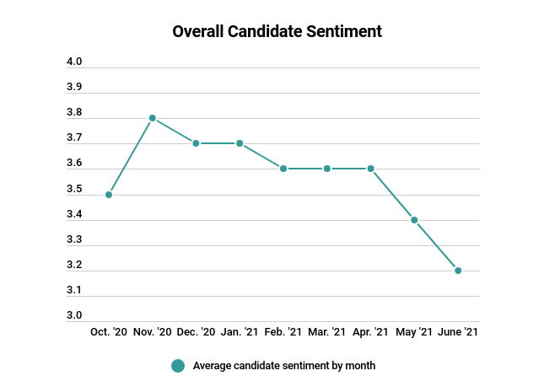Click the Jan. '21 x-axis label
555x392 pixels.
tap(240, 333)
